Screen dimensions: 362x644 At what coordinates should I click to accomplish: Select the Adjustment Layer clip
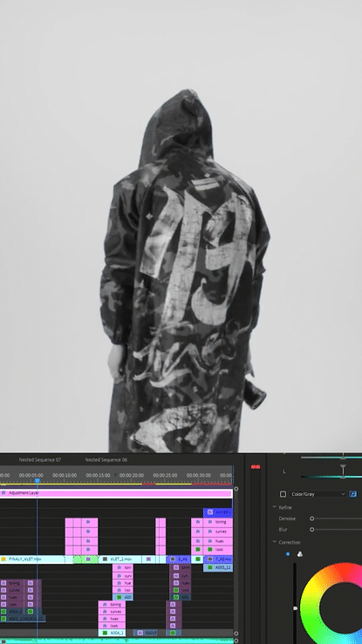pos(116,493)
